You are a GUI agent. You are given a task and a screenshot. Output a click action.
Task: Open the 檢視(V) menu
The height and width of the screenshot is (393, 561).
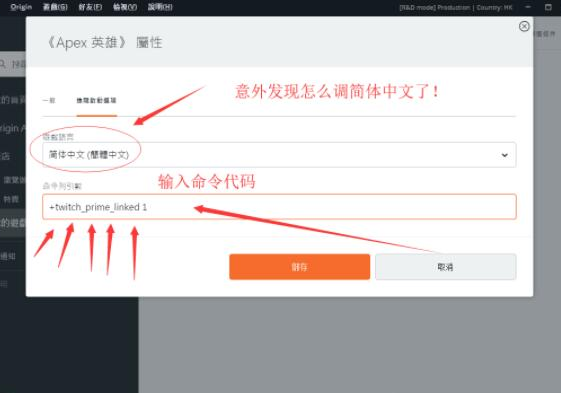[125, 7]
